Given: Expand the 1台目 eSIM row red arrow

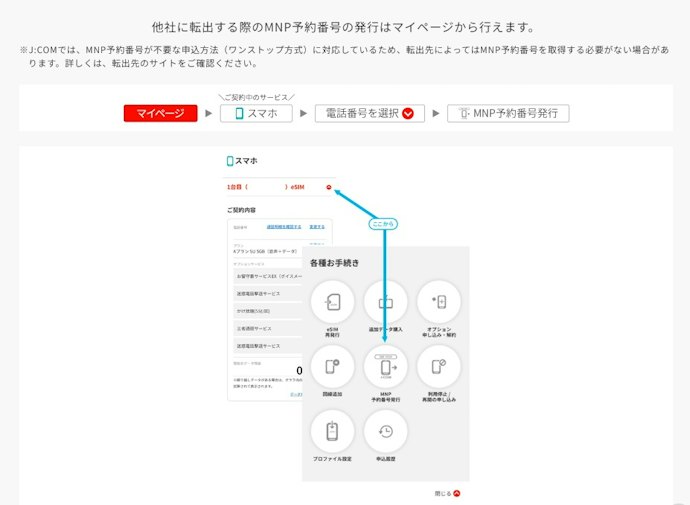Looking at the screenshot, I should 329,187.
